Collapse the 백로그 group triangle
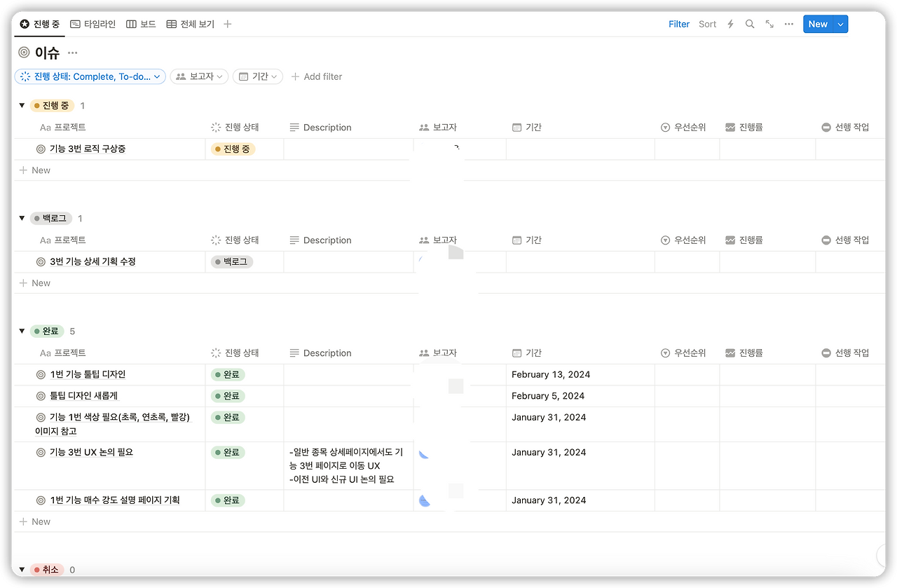 click(x=22, y=218)
